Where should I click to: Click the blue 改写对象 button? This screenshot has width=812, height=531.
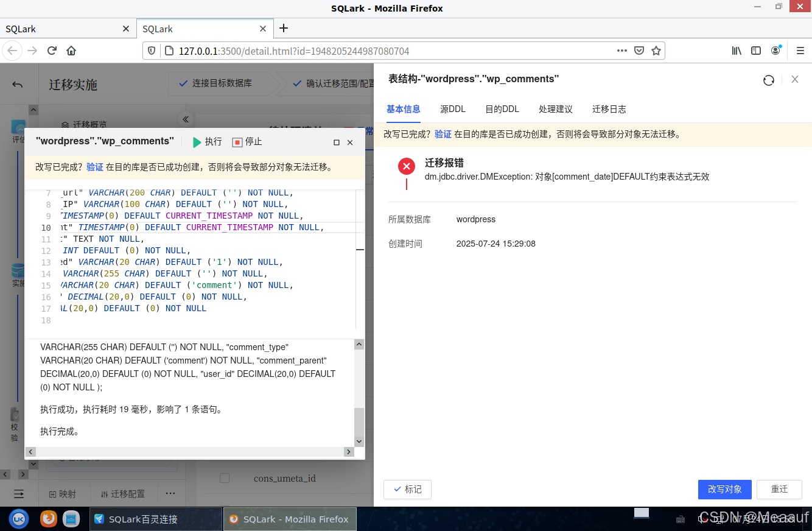click(x=725, y=490)
